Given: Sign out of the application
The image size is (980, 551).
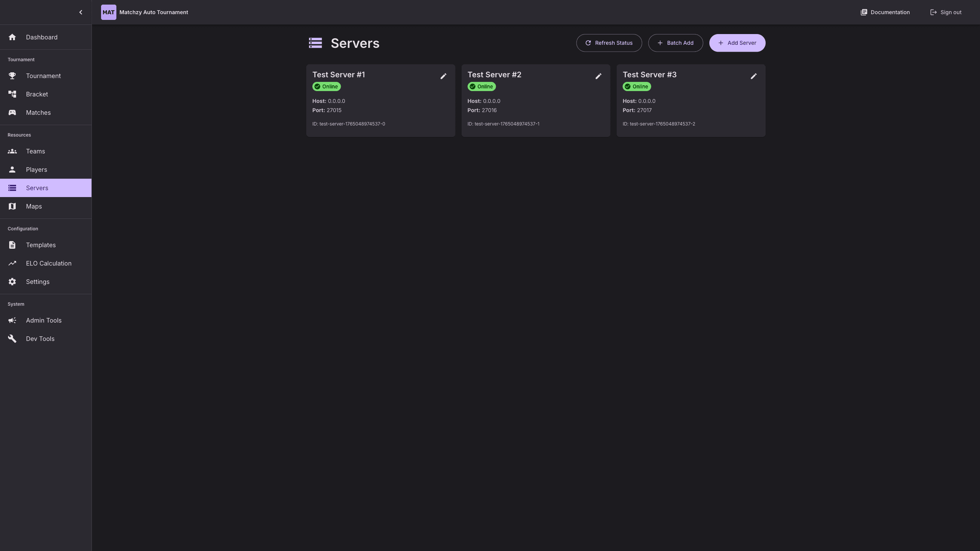Looking at the screenshot, I should pos(946,12).
